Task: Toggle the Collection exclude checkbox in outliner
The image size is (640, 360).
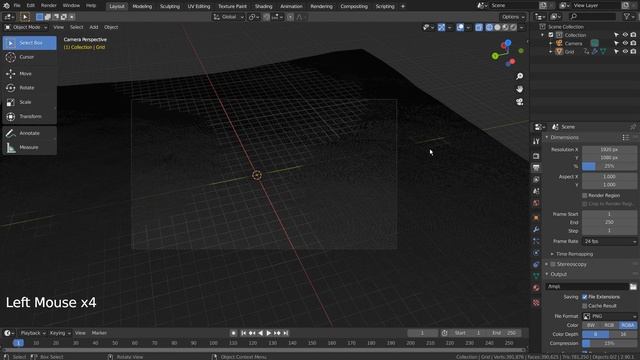Action: (x=551, y=35)
